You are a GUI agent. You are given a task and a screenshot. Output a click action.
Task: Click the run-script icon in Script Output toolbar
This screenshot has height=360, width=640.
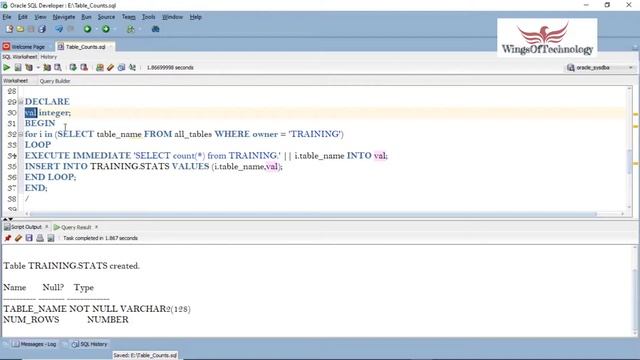51,238
